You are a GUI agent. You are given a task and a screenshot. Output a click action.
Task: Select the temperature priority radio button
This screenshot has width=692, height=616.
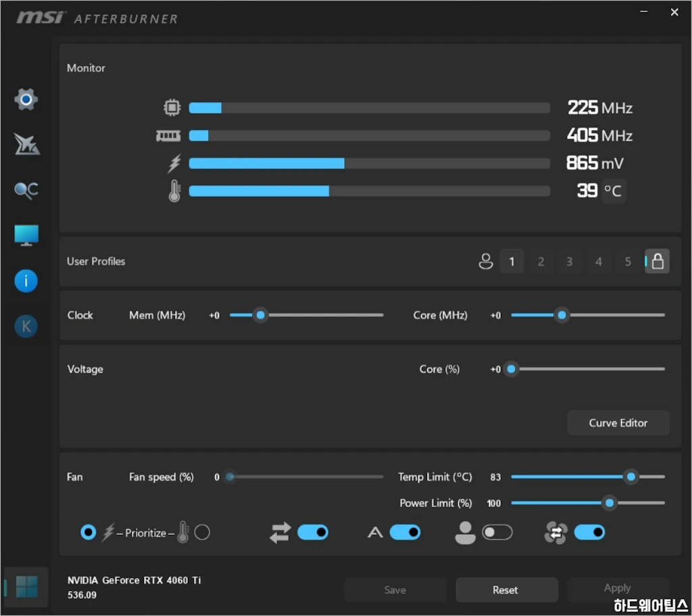pos(202,533)
